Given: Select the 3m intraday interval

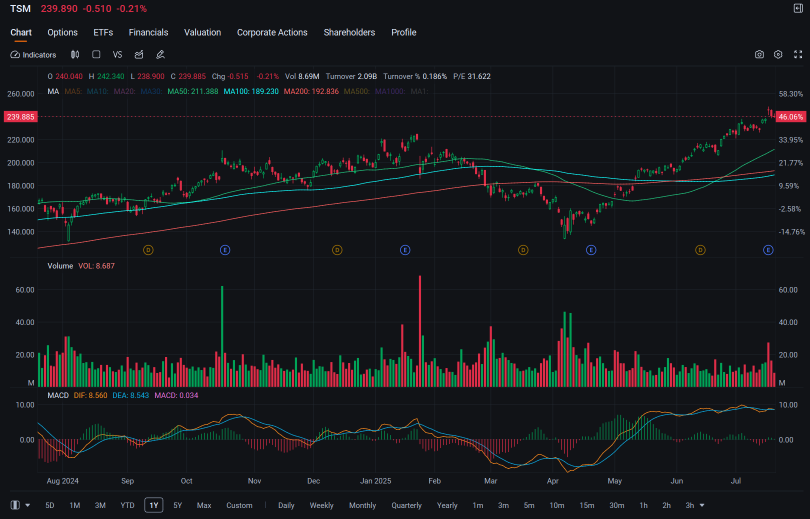Looking at the screenshot, I should pyautogui.click(x=503, y=505).
